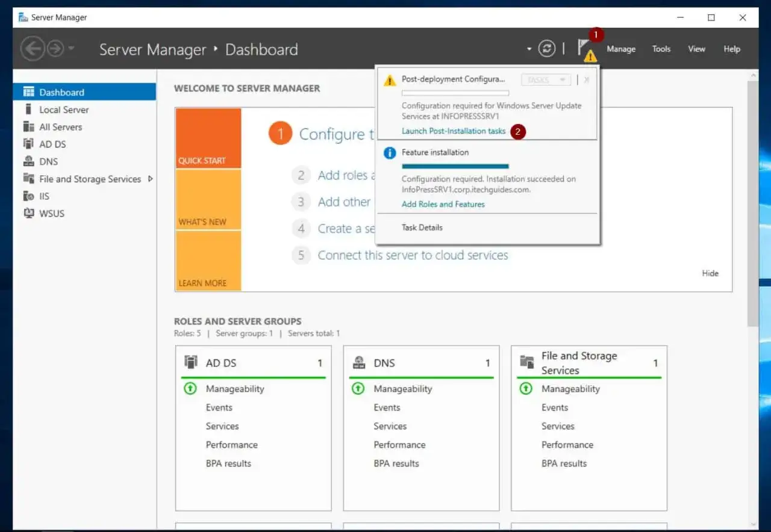Image resolution: width=771 pixels, height=532 pixels.
Task: Dismiss the Post-deployment Configuration notification
Action: [x=587, y=79]
